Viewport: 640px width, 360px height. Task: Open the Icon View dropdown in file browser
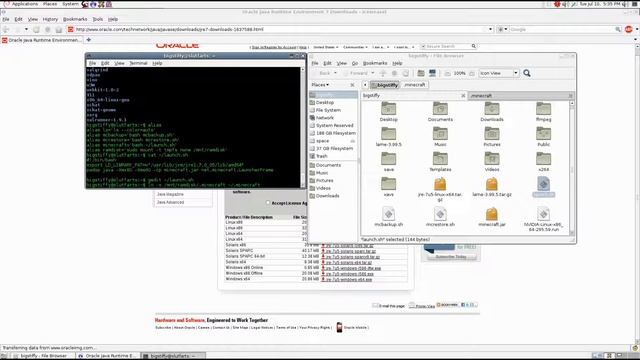click(498, 73)
